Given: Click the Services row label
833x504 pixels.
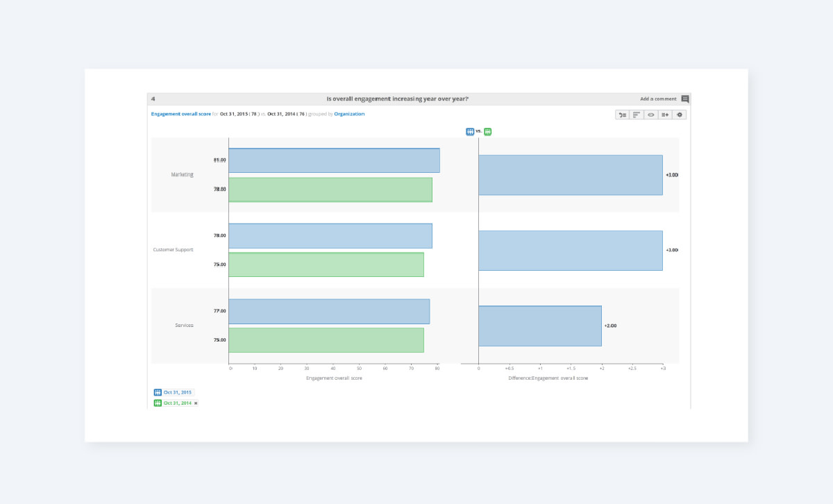Looking at the screenshot, I should coord(185,325).
